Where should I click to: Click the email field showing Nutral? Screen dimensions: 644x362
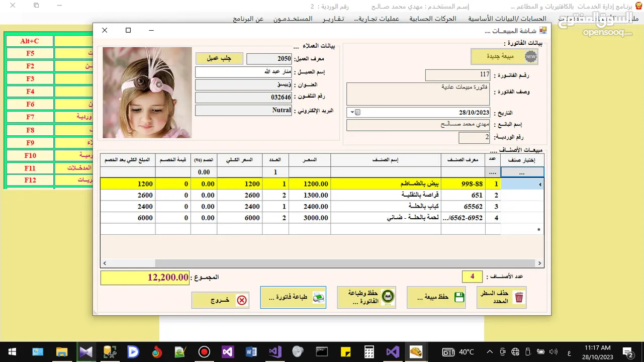(243, 110)
